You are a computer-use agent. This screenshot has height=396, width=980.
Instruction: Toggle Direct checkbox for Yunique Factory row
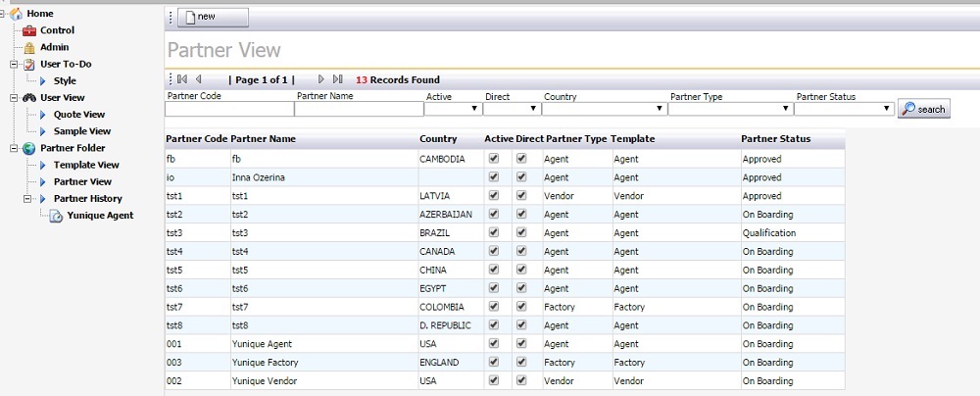521,362
